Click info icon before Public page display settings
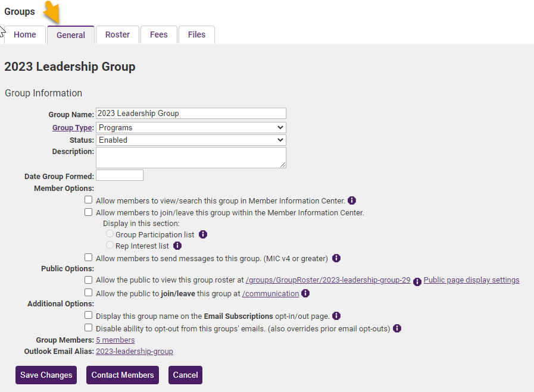Screen dimensions: 534x392 [417, 282]
